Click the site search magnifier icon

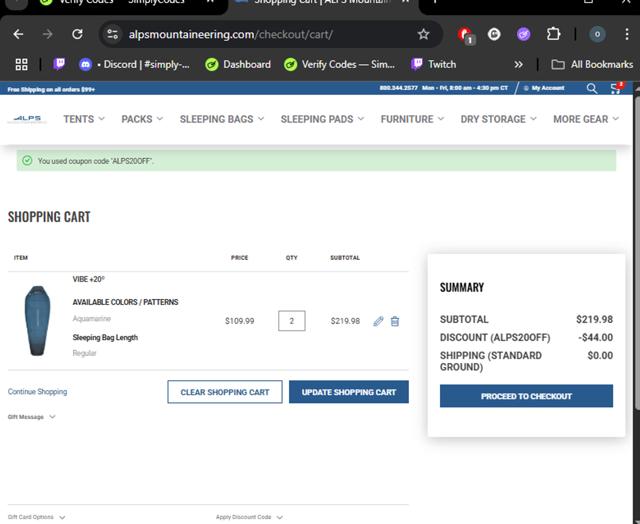[591, 88]
